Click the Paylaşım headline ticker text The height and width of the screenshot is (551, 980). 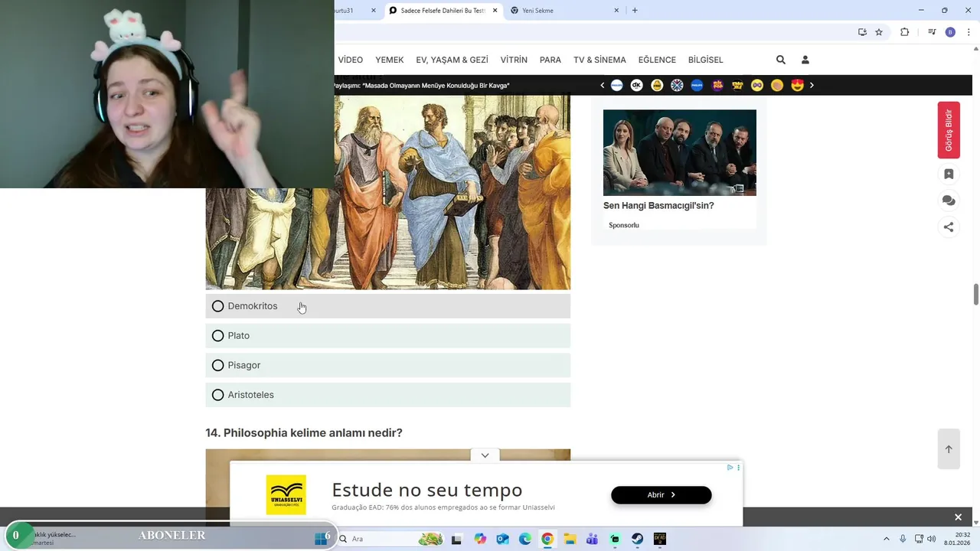[421, 86]
